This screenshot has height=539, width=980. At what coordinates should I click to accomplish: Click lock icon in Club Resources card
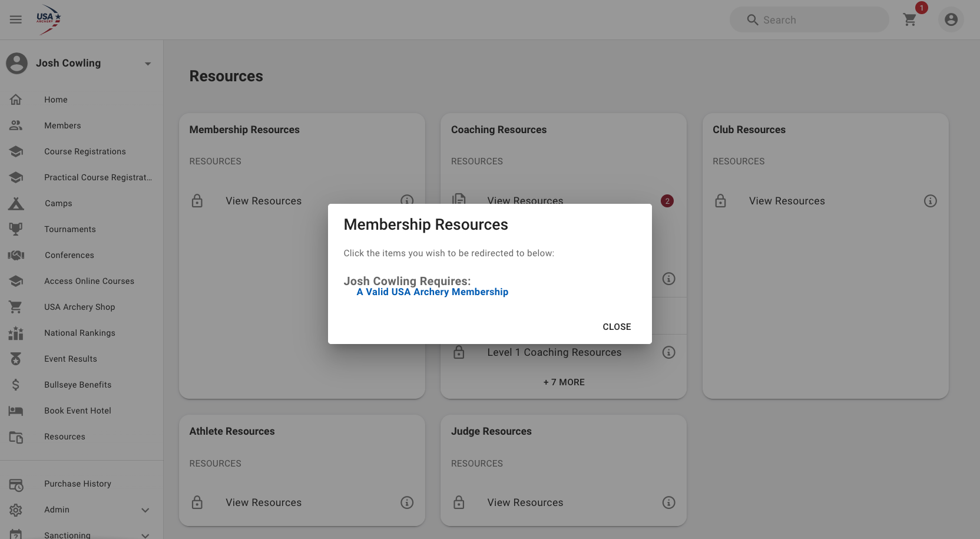[720, 201]
